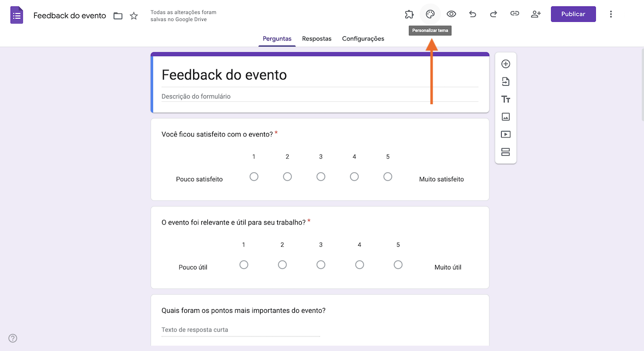Switch to the Respostas tab

click(316, 39)
